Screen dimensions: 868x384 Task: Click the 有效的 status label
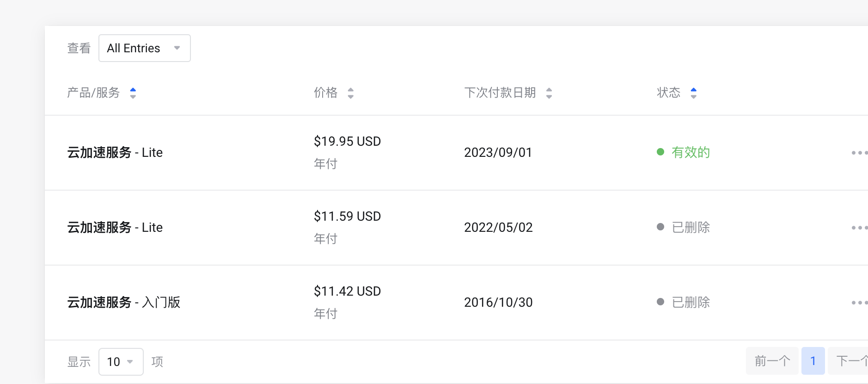pyautogui.click(x=691, y=152)
